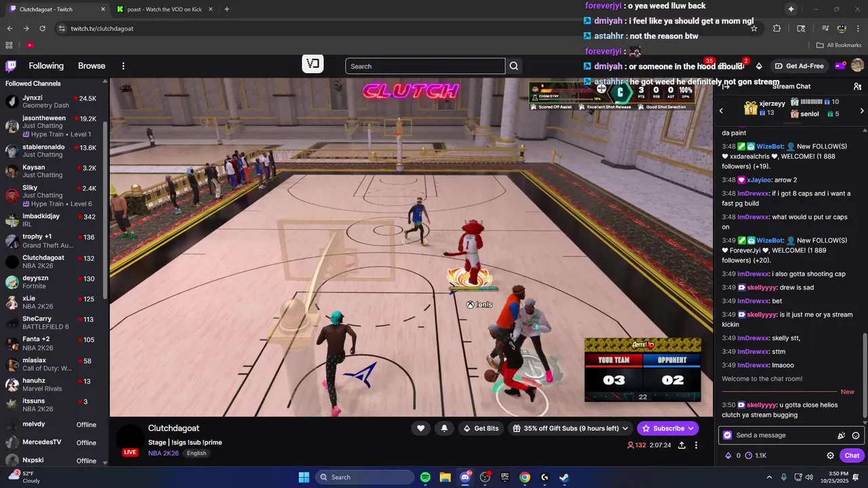Show hidden system tray icons chevron
This screenshot has height=488, width=868.
click(769, 477)
